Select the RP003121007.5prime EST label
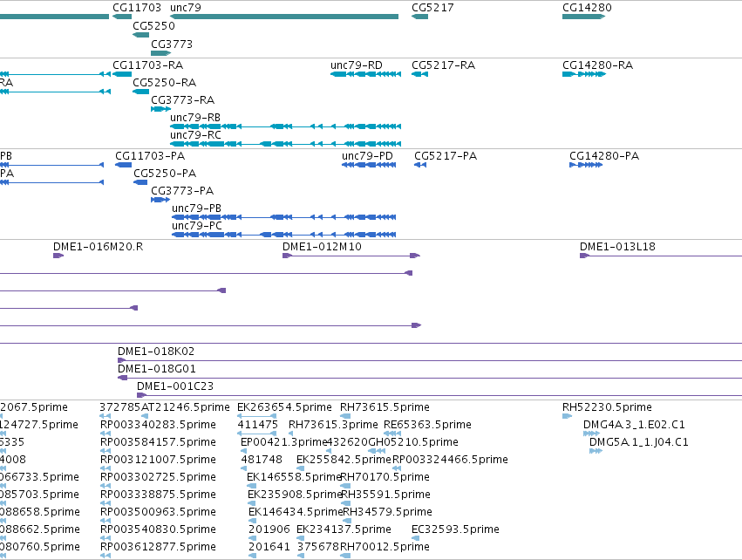 pos(158,460)
